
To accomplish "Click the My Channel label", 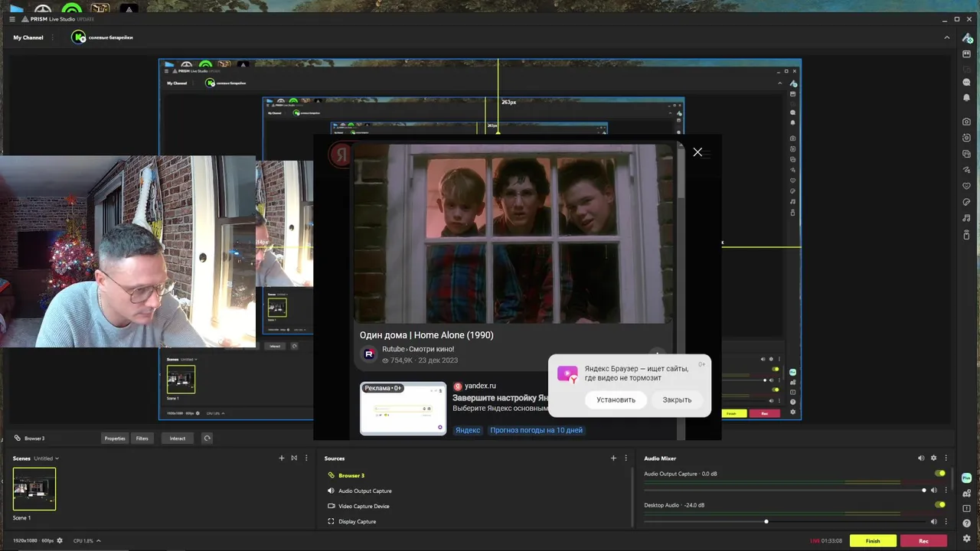I will pos(28,37).
